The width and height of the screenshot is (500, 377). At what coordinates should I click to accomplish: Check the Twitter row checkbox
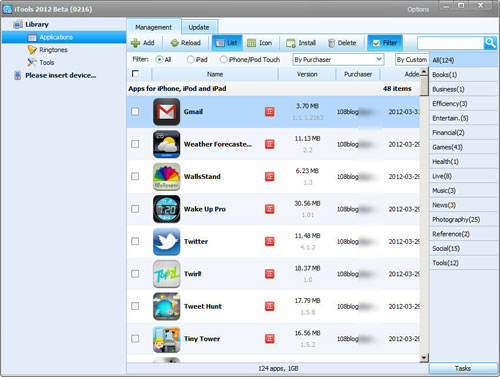coord(135,241)
